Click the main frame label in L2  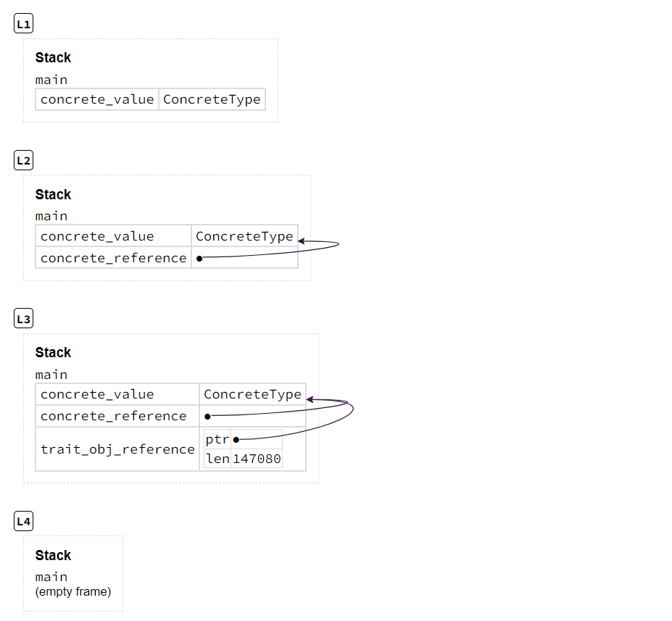[51, 216]
